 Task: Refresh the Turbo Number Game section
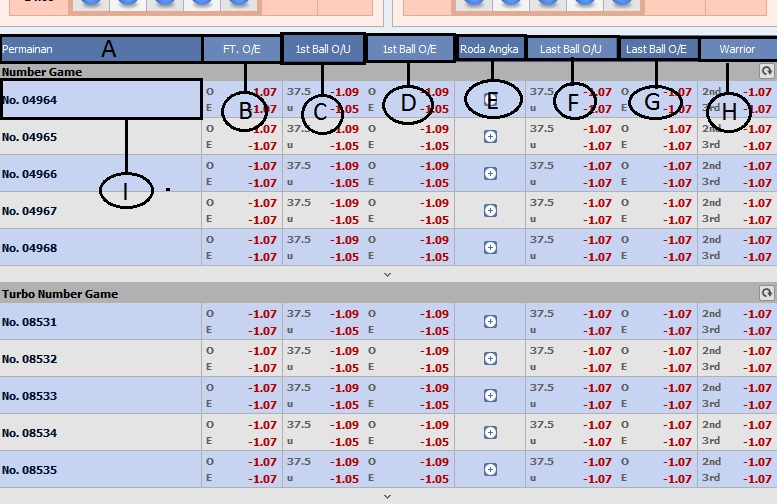click(x=766, y=294)
